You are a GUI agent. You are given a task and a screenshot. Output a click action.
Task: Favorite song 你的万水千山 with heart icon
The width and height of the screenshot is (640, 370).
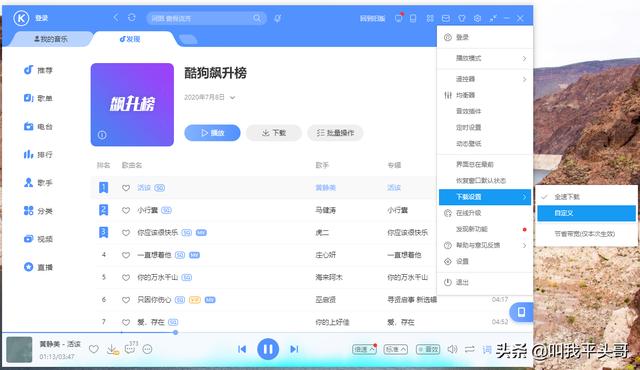coord(126,277)
